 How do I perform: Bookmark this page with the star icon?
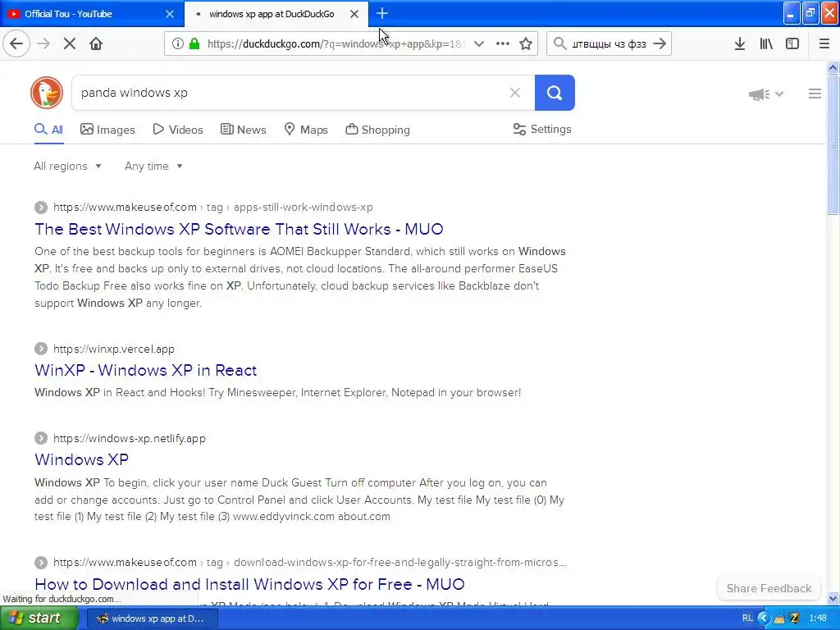pyautogui.click(x=526, y=43)
